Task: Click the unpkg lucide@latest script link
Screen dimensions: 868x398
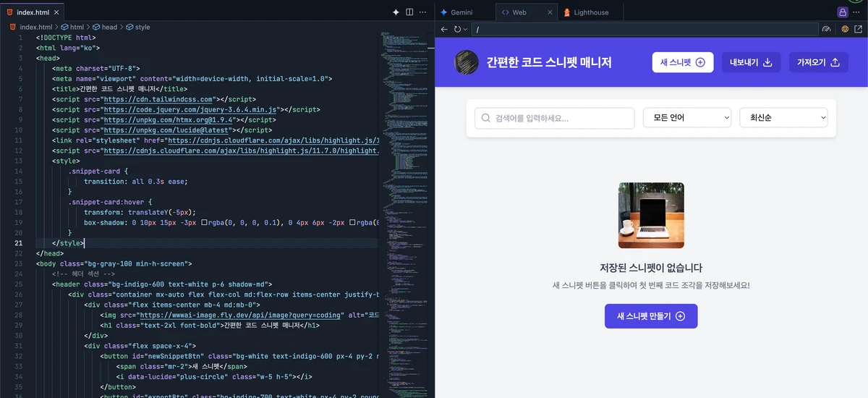Action: pos(167,130)
